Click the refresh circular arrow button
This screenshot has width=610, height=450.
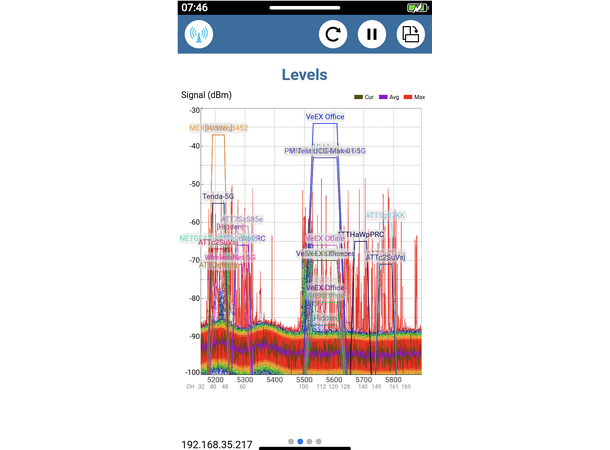333,34
